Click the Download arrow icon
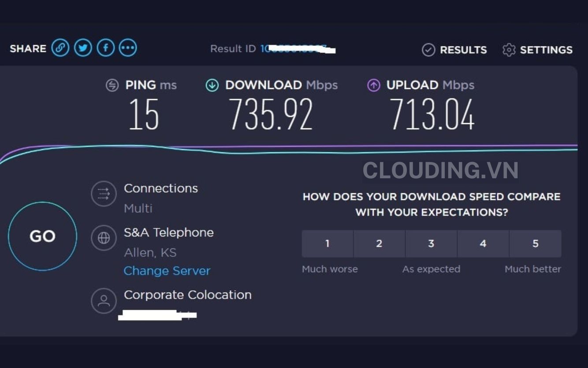This screenshot has height=368, width=588. (x=212, y=85)
